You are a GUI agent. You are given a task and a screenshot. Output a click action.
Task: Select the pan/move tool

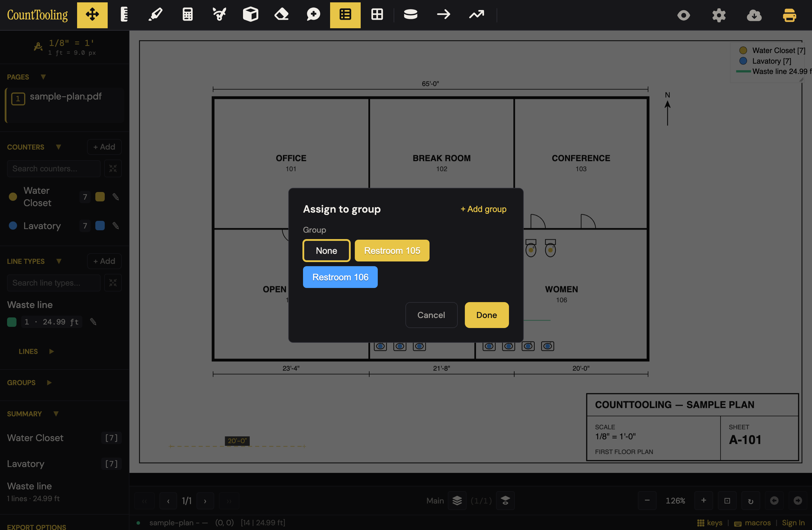click(x=92, y=15)
